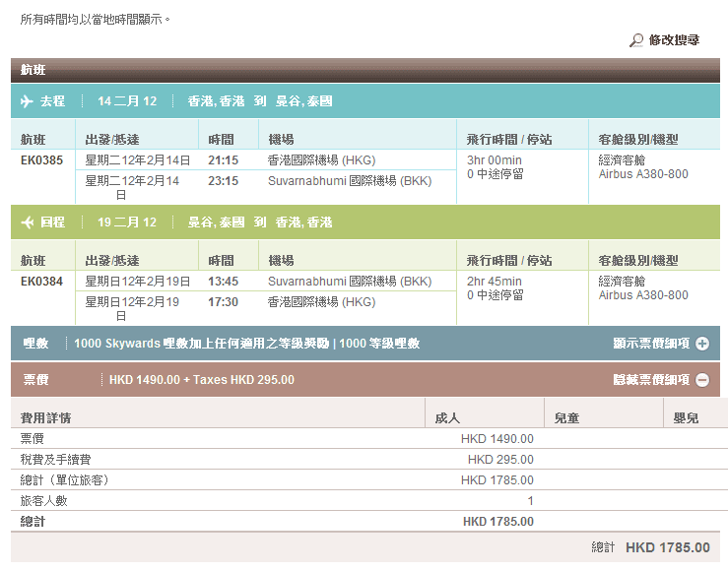This screenshot has width=728, height=571.
Task: Select flight number EK0385
Action: [42, 160]
